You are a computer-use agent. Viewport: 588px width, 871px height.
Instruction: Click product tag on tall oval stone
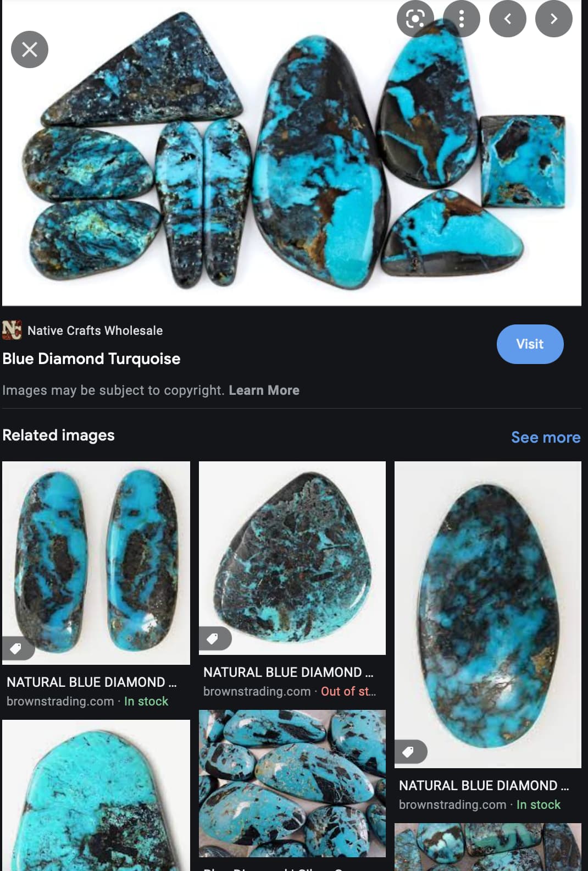[x=409, y=752]
